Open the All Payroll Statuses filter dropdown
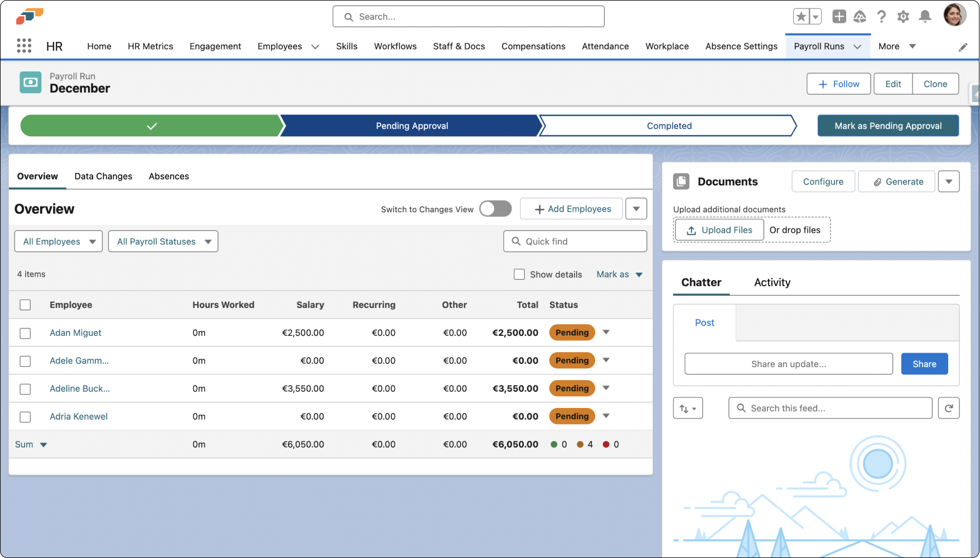This screenshot has width=980, height=558. 163,241
